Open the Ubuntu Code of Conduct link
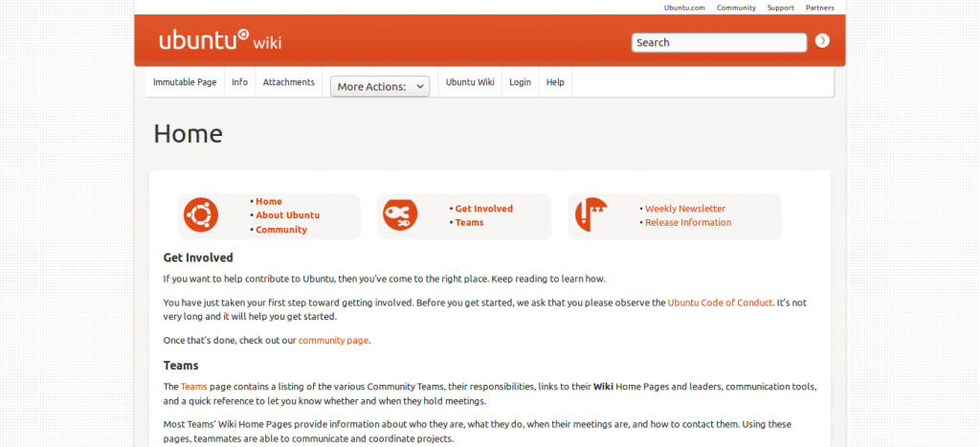Image resolution: width=980 pixels, height=447 pixels. click(x=720, y=302)
